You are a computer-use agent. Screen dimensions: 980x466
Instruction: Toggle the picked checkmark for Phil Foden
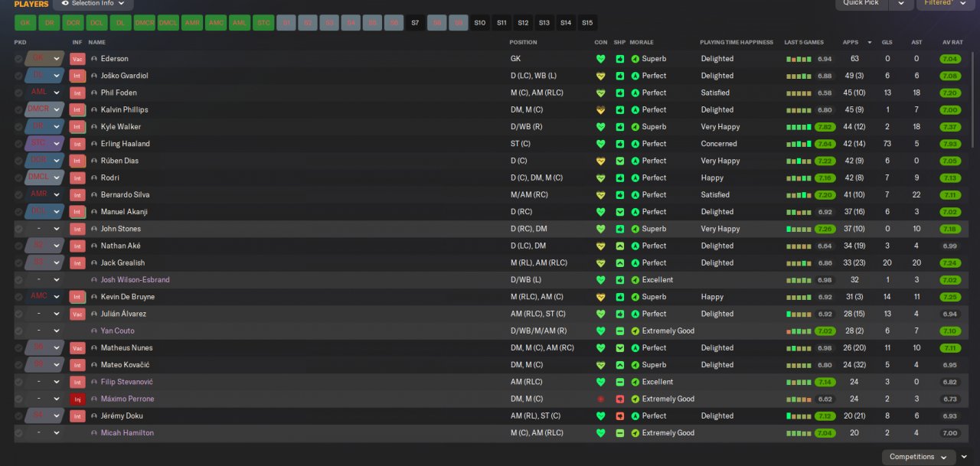click(18, 93)
